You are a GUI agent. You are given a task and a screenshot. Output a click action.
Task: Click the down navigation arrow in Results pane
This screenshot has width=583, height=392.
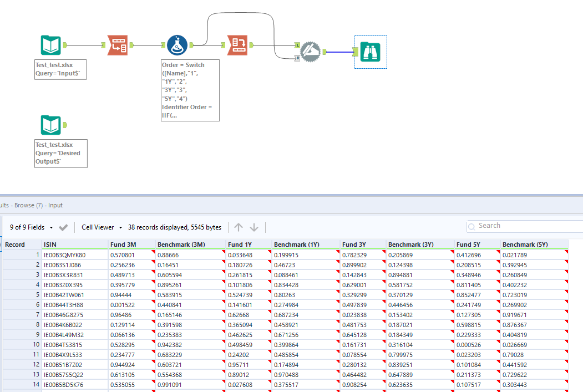[x=255, y=227]
